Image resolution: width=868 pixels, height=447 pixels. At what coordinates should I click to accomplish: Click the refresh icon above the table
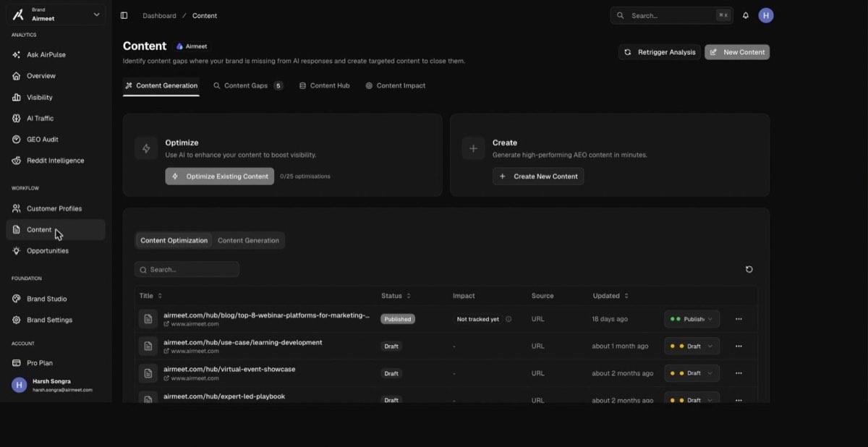click(749, 269)
